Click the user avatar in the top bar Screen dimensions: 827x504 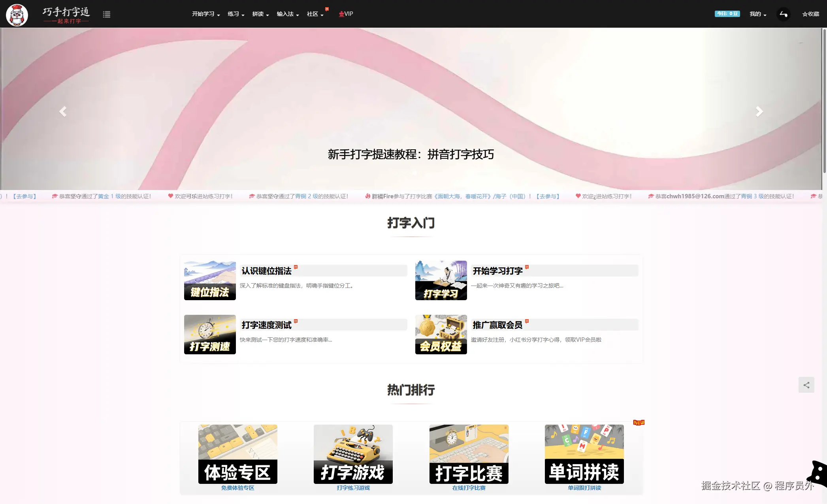[783, 14]
